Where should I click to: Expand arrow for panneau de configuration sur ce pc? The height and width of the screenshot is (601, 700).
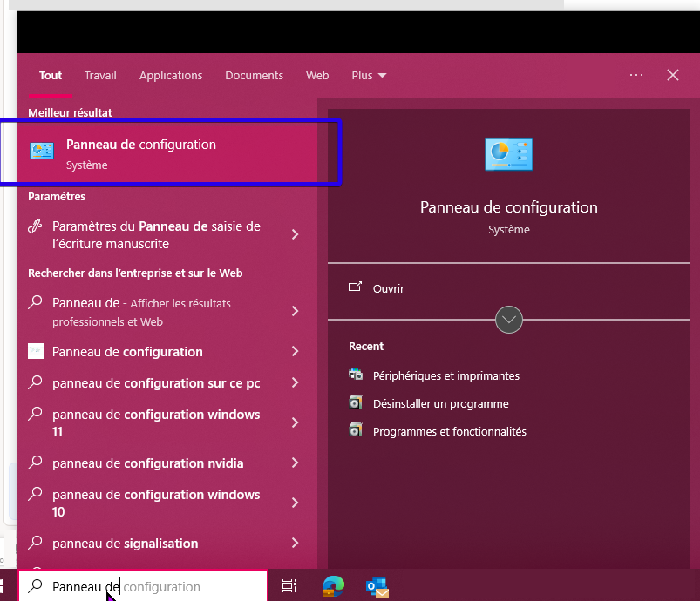point(296,382)
